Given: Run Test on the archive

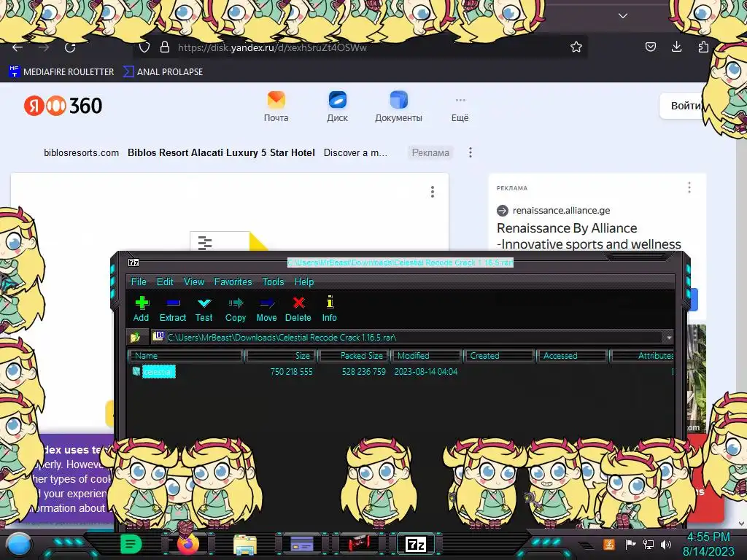Looking at the screenshot, I should [204, 308].
